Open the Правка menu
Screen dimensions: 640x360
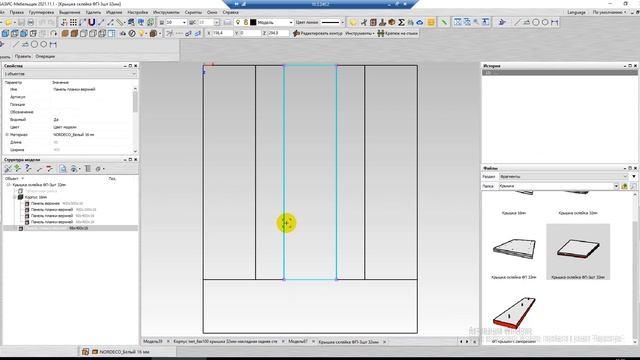[x=17, y=12]
